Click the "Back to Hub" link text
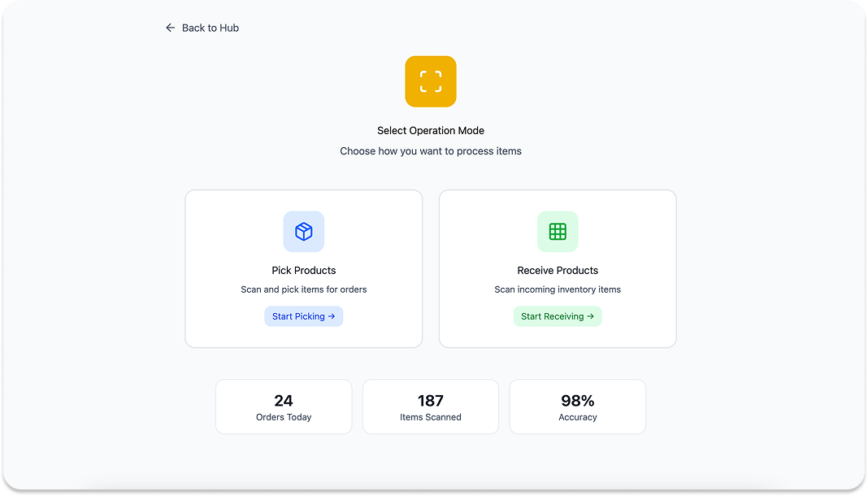This screenshot has height=496, width=868. 210,28
